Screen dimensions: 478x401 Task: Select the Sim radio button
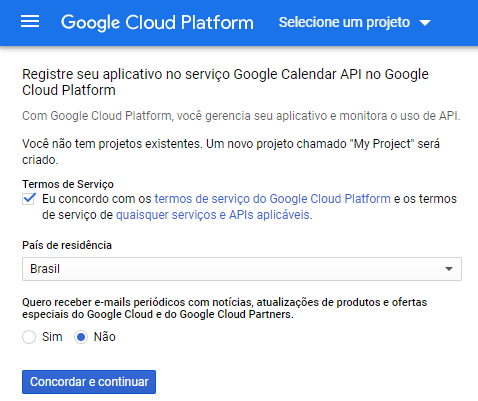[29, 337]
